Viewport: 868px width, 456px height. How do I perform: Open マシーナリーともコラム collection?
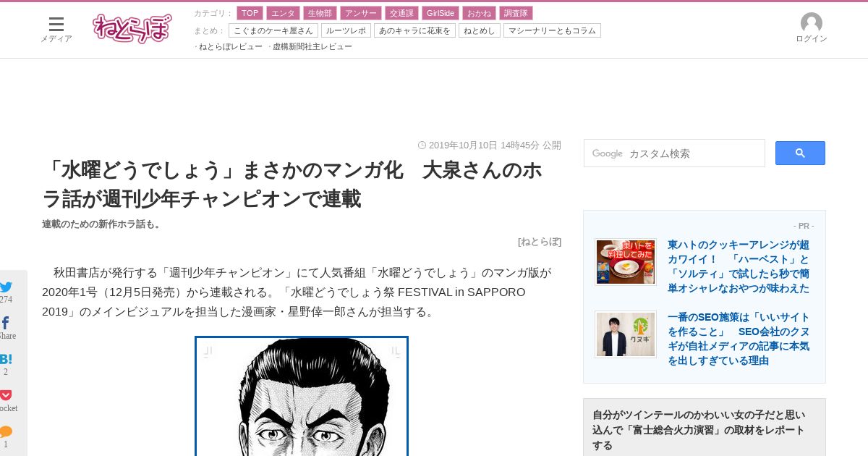pyautogui.click(x=552, y=30)
